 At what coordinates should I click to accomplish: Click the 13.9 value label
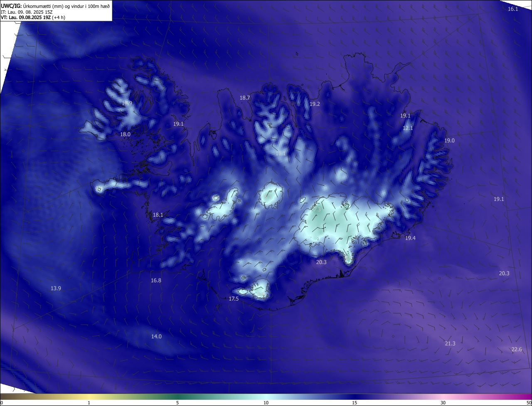(56, 289)
